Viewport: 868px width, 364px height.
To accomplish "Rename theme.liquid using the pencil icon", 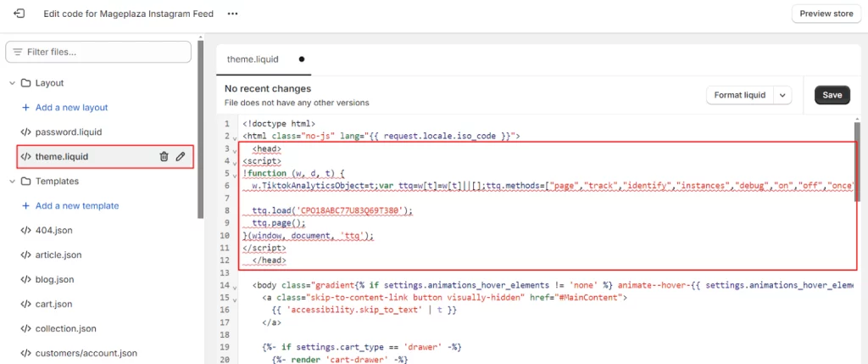I will click(x=181, y=157).
